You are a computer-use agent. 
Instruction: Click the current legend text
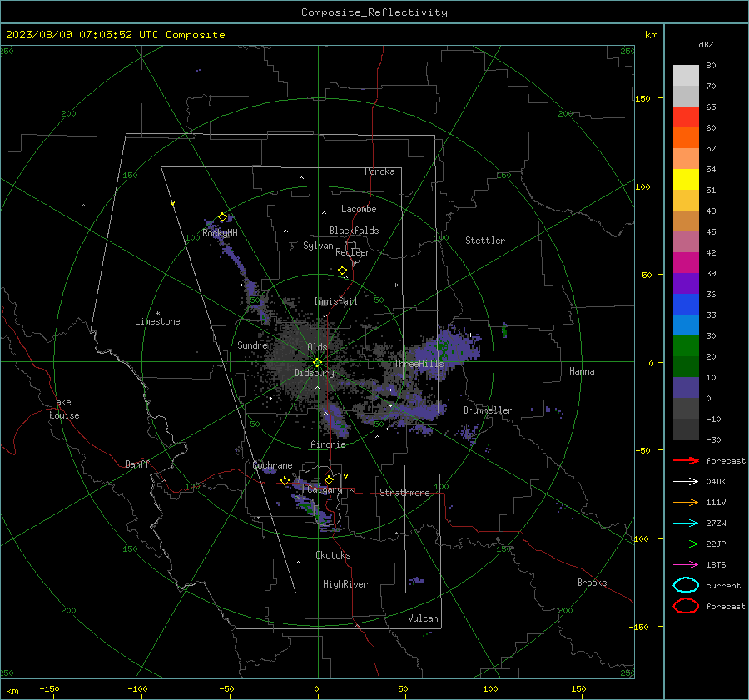(x=723, y=585)
